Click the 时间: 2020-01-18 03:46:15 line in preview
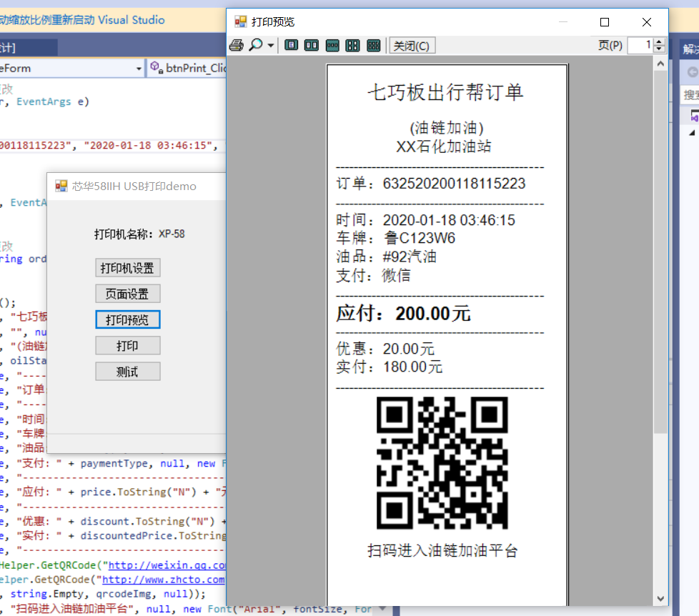Viewport: 699px width, 616px height. click(426, 220)
